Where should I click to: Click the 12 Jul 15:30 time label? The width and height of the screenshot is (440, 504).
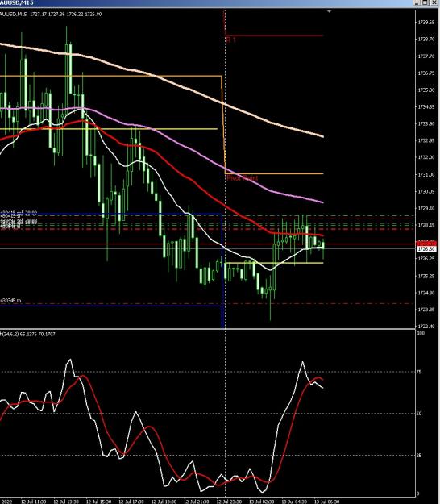[98, 502]
